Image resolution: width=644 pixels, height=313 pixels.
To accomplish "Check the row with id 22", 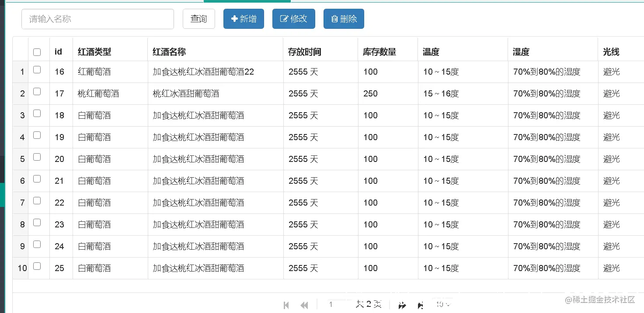I will [x=37, y=201].
